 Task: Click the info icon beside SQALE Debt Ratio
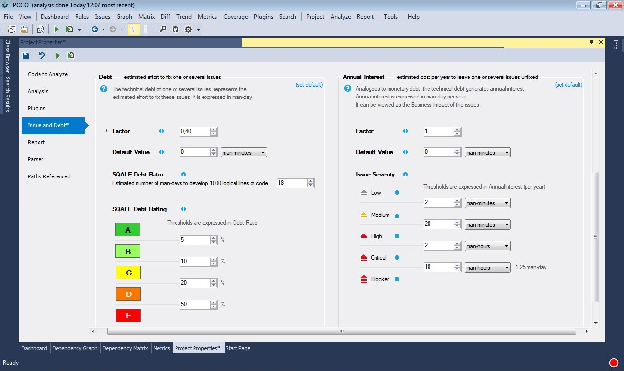point(183,174)
